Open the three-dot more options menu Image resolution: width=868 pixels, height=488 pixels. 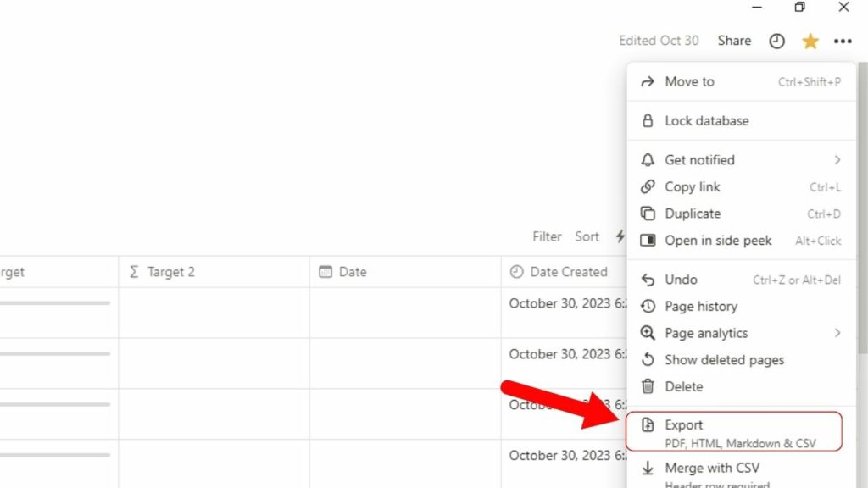tap(843, 41)
